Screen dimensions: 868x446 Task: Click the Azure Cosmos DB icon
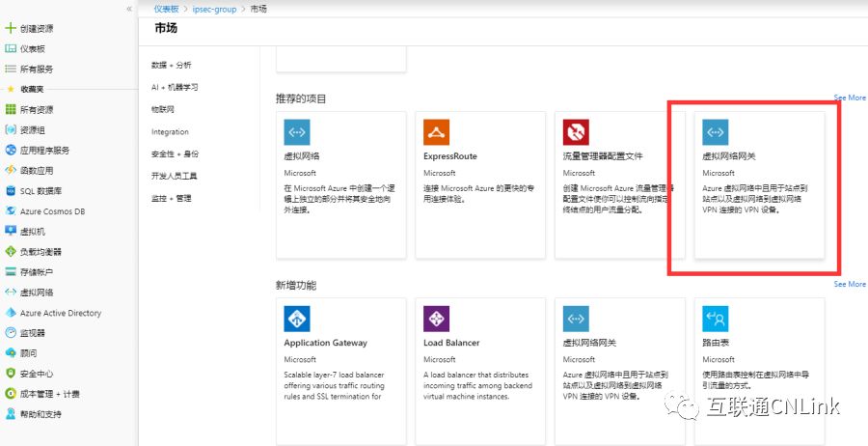tap(10, 211)
